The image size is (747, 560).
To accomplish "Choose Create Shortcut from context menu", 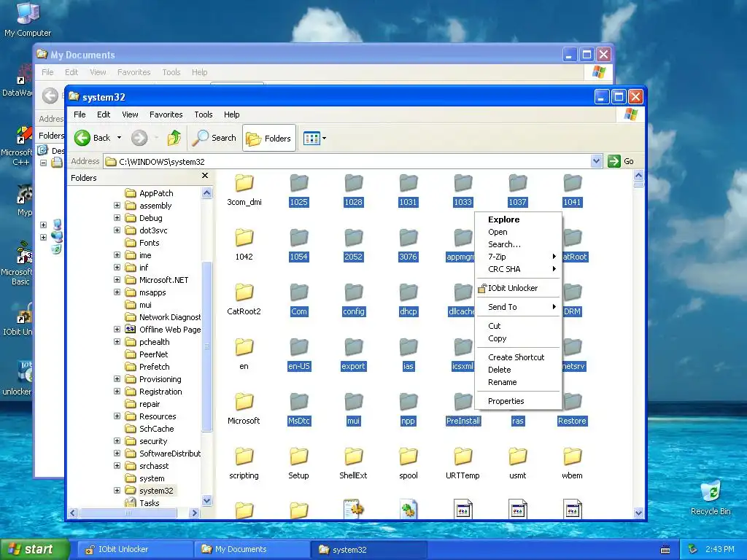I will (519, 357).
